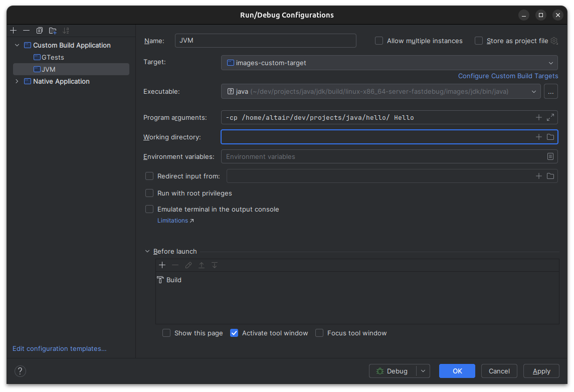
Task: Browse file for Redirect input from
Action: coord(550,176)
